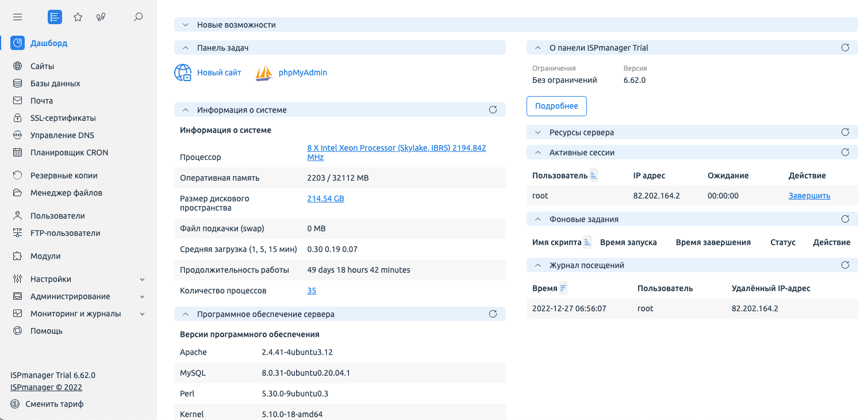Select the menu list view icon
The image size is (868, 420).
pos(55,17)
